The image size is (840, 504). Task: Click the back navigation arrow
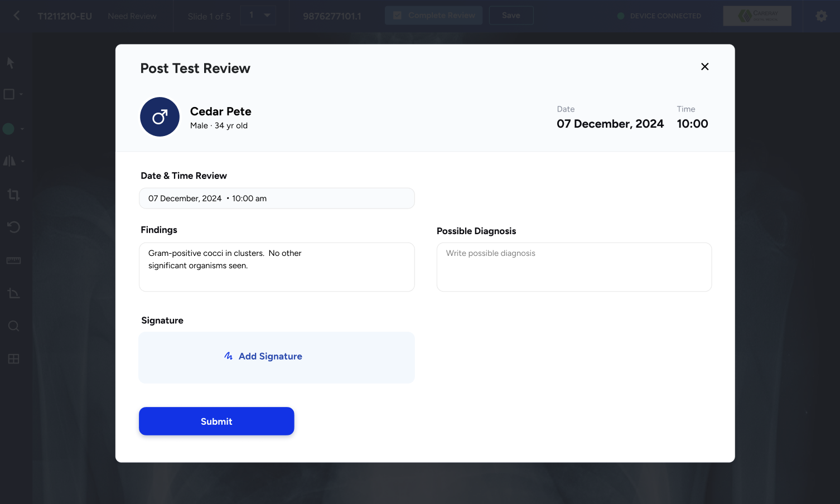pos(16,16)
